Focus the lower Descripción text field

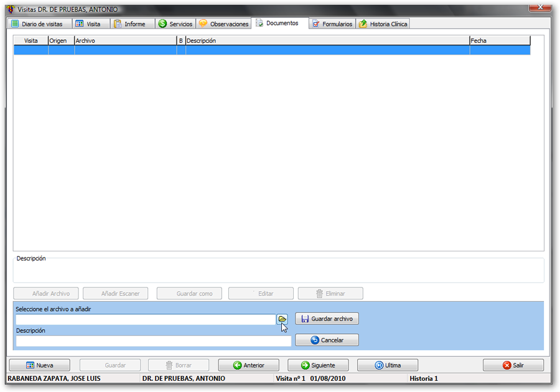[x=153, y=341]
